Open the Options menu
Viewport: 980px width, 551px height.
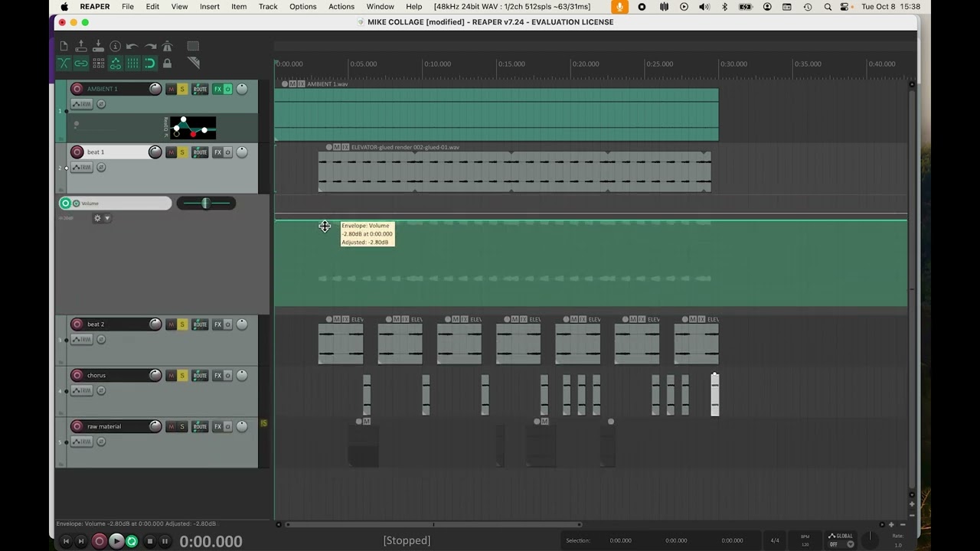point(303,7)
